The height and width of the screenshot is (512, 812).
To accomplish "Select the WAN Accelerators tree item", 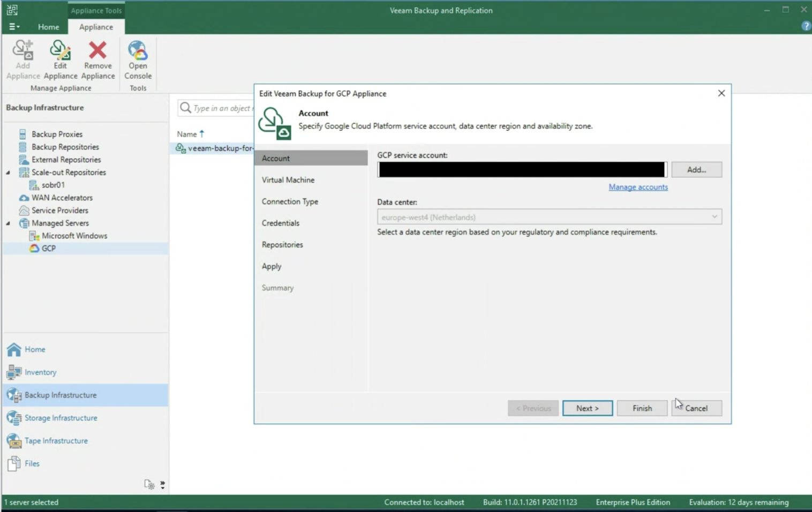I will tap(62, 198).
